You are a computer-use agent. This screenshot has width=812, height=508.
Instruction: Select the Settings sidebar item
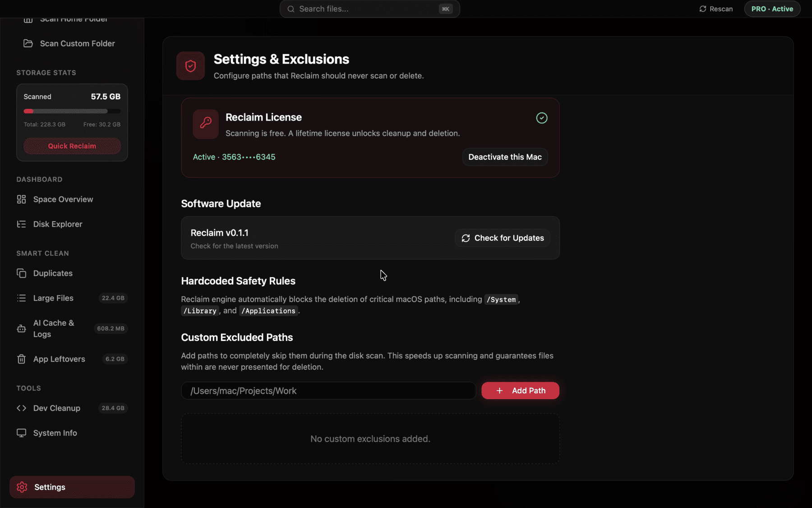click(x=72, y=487)
